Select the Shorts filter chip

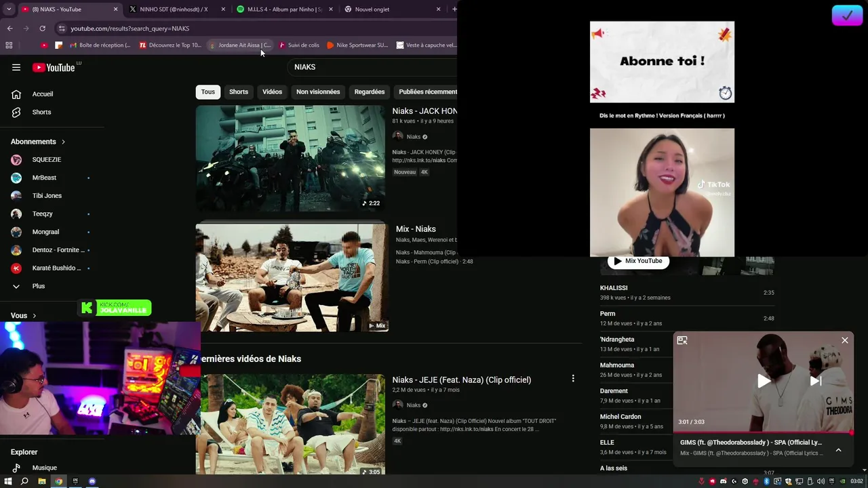point(239,92)
